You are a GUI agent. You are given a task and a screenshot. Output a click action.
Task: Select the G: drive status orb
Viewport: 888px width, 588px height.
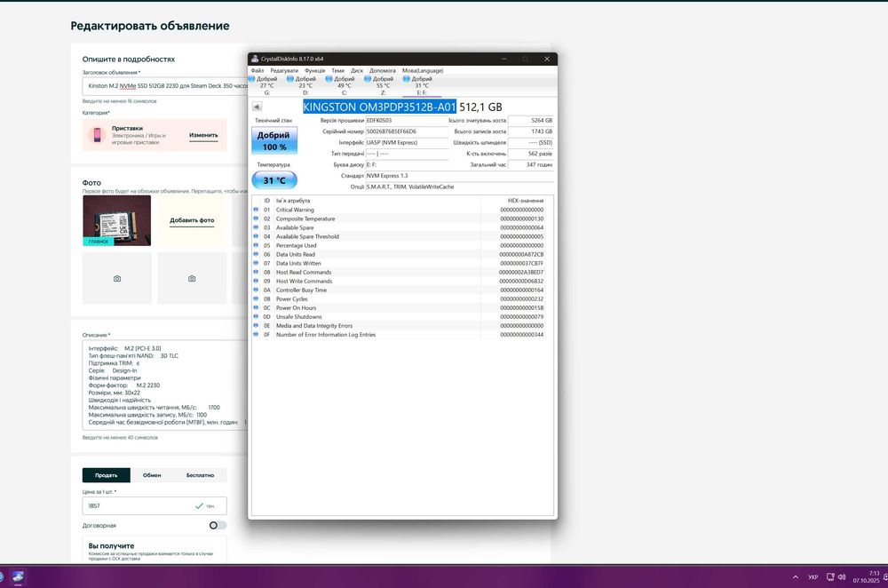click(x=252, y=79)
